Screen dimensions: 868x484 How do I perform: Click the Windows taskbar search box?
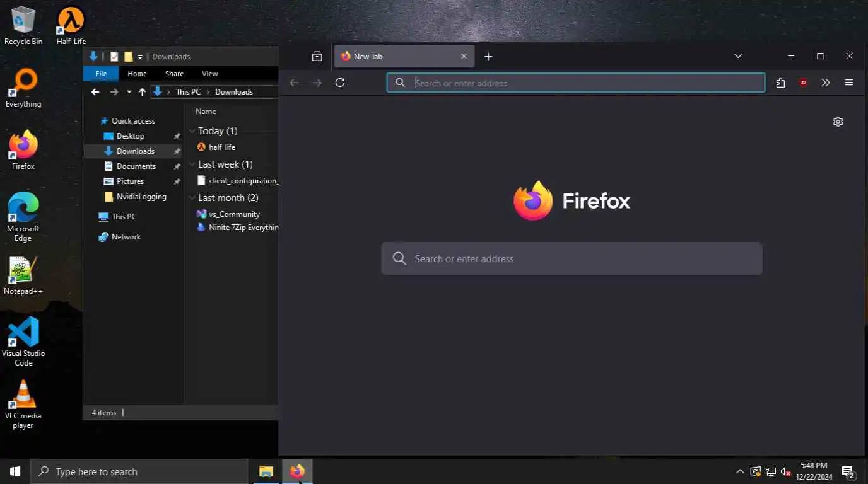pyautogui.click(x=139, y=471)
